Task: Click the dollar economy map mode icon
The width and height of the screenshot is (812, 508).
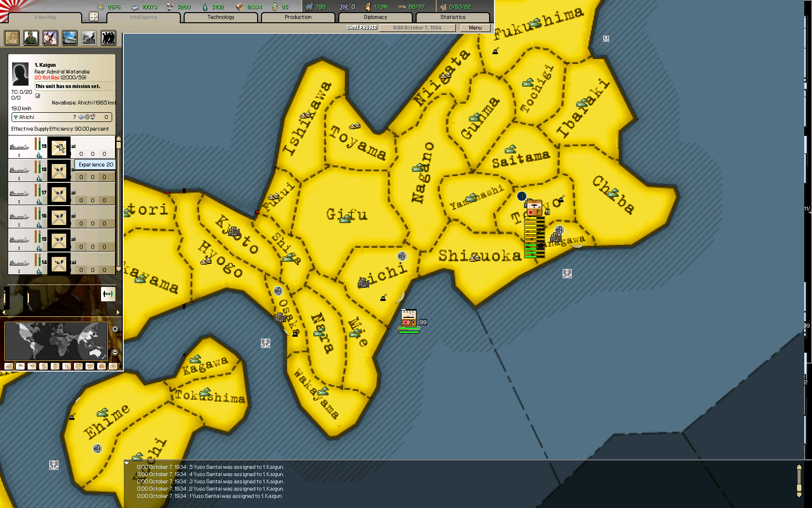Action: click(x=43, y=366)
